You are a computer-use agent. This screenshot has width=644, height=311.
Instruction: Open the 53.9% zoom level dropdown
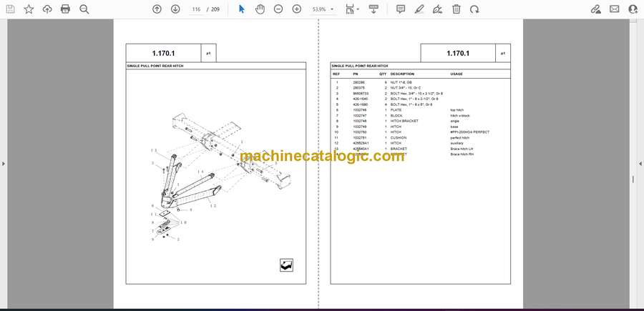tap(323, 9)
